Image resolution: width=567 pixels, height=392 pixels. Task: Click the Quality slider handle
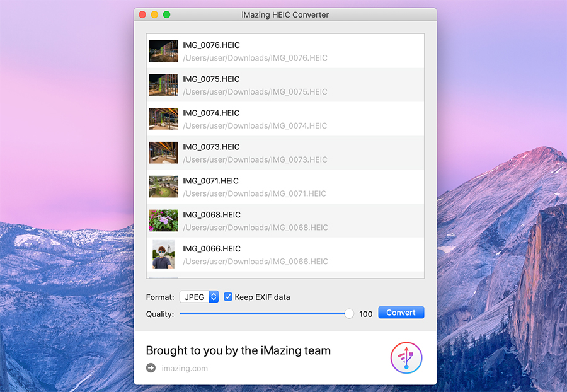(x=349, y=313)
